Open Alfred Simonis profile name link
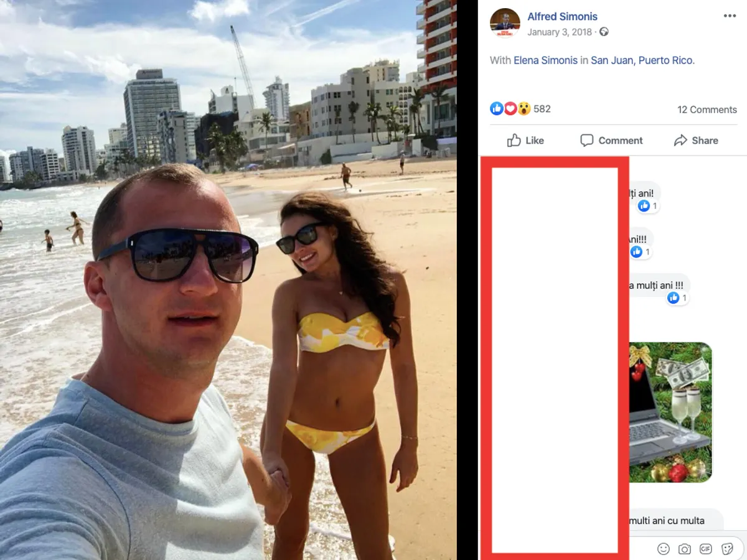 [562, 17]
